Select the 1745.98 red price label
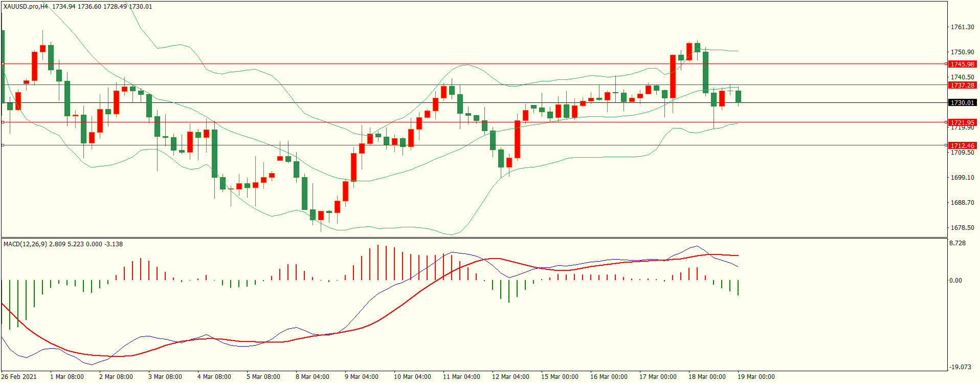Screen dimensions: 980x383 [962, 64]
